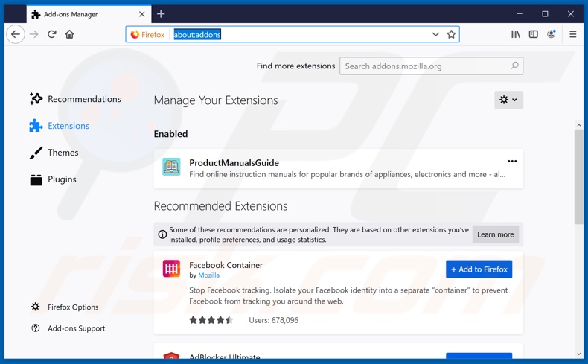The width and height of the screenshot is (588, 364).
Task: Minimize the Firefox window
Action: [x=520, y=14]
